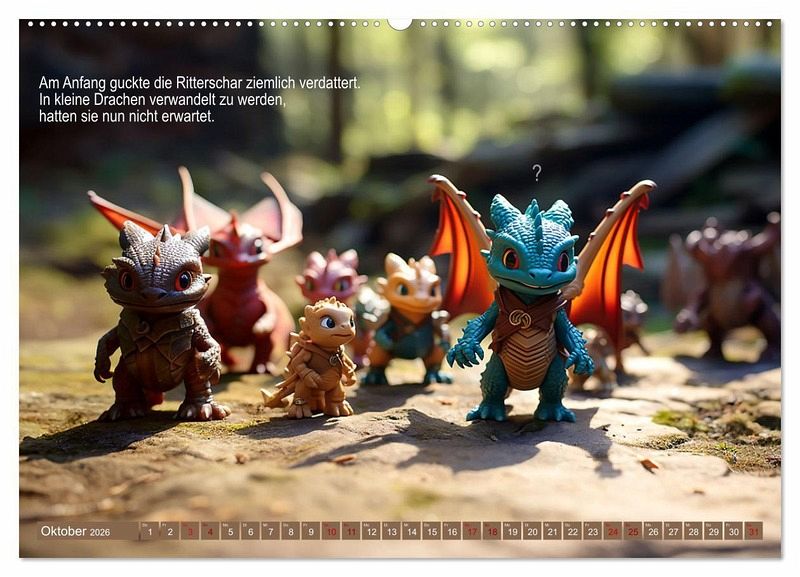Select day 6 in the calendar strip
Viewport: 800px width, 577px height.
[251, 531]
